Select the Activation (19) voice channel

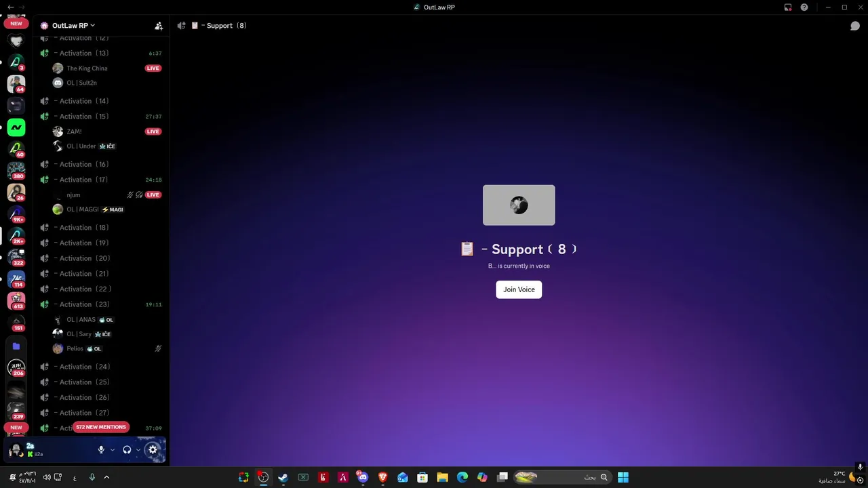point(101,243)
